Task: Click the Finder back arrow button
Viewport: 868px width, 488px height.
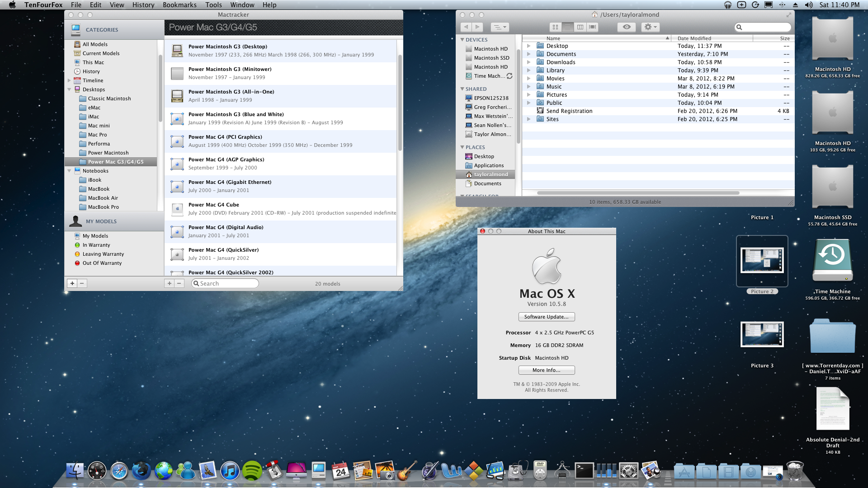Action: click(466, 27)
